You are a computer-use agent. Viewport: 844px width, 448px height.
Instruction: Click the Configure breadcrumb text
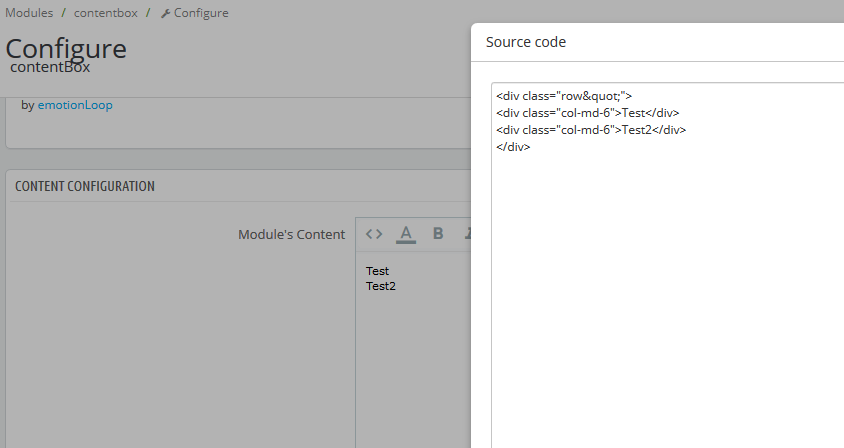(x=201, y=13)
